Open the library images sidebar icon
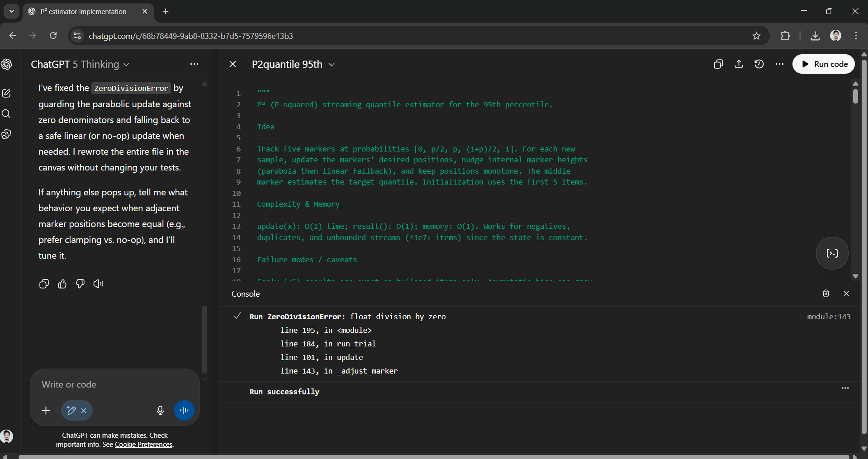 (6, 134)
